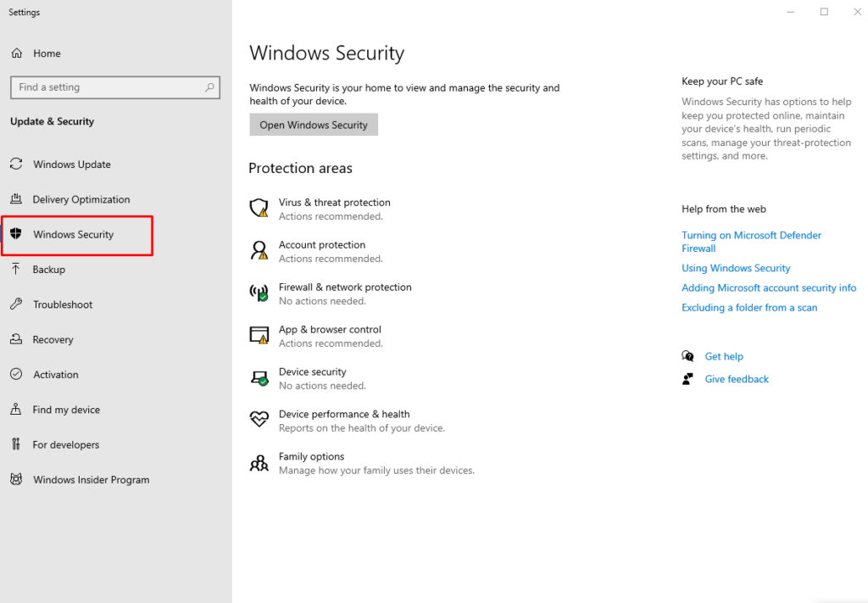The width and height of the screenshot is (868, 603).
Task: Open Troubleshoot settings
Action: [63, 304]
